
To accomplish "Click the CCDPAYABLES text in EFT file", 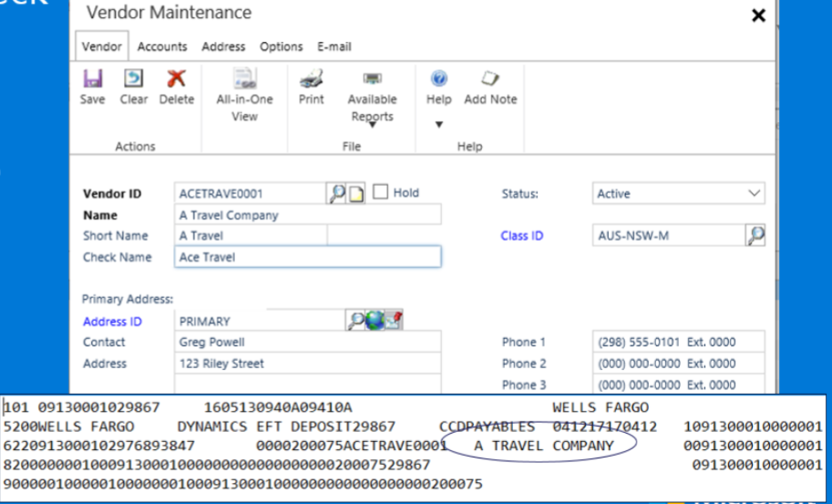I will tap(488, 427).
